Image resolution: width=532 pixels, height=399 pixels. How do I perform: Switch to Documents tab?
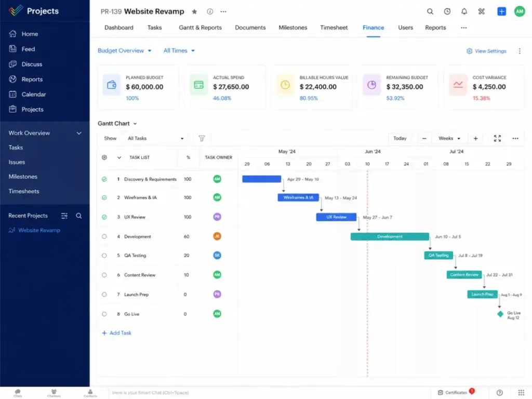coord(250,28)
